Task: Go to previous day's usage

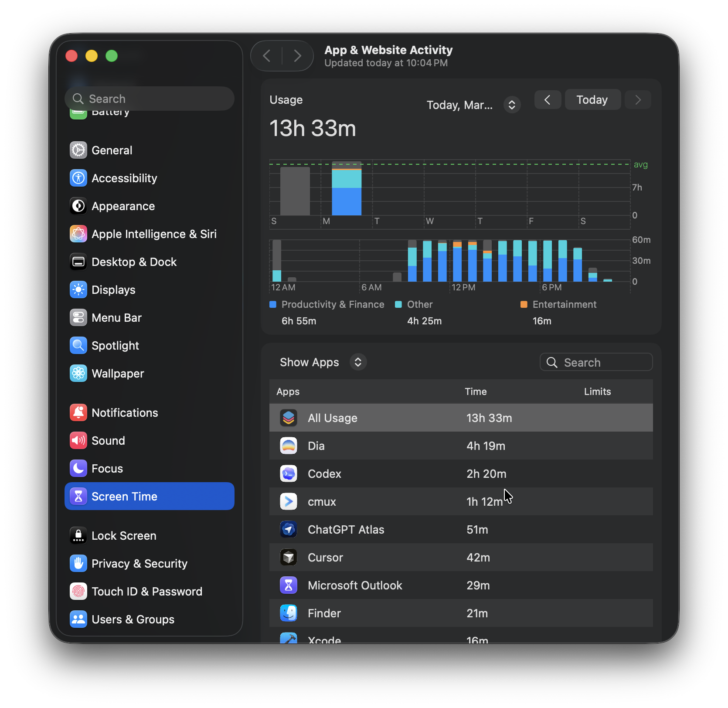Action: click(548, 100)
